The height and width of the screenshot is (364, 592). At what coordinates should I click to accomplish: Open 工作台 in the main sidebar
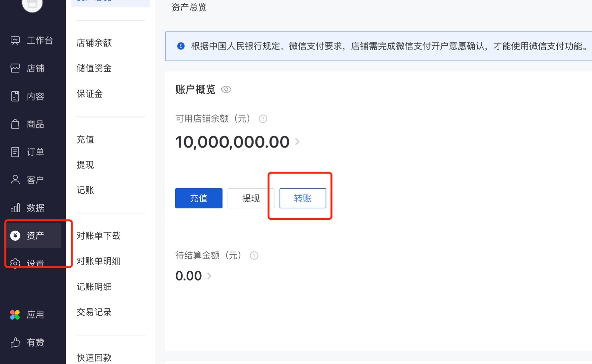(40, 40)
